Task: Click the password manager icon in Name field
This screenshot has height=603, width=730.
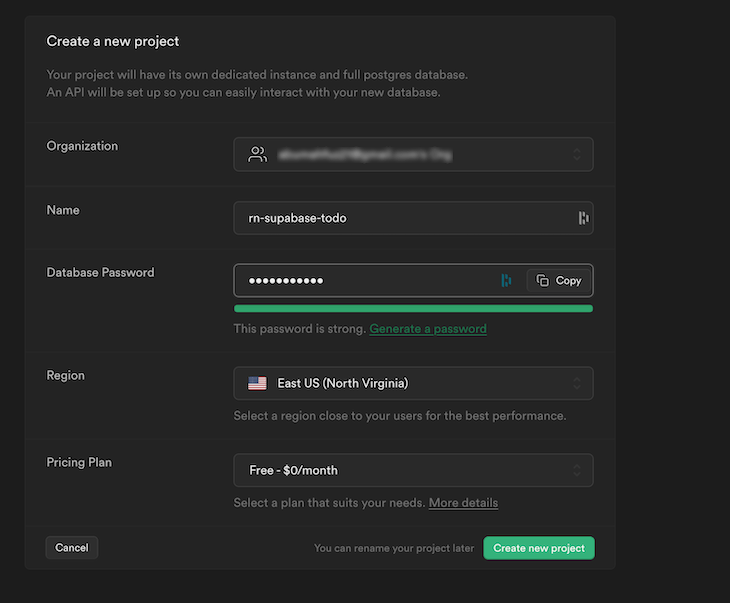Action: click(583, 218)
